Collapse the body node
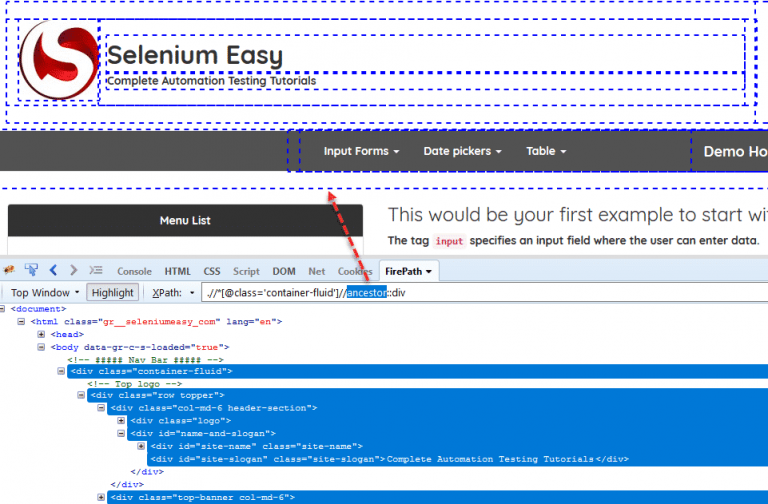Image resolution: width=768 pixels, height=504 pixels. coord(41,347)
